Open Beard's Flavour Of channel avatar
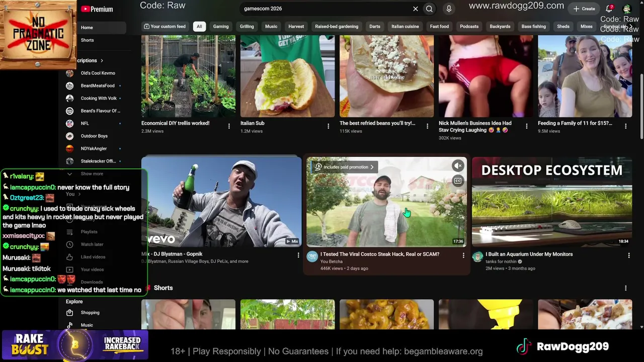This screenshot has width=644, height=362. tap(70, 111)
